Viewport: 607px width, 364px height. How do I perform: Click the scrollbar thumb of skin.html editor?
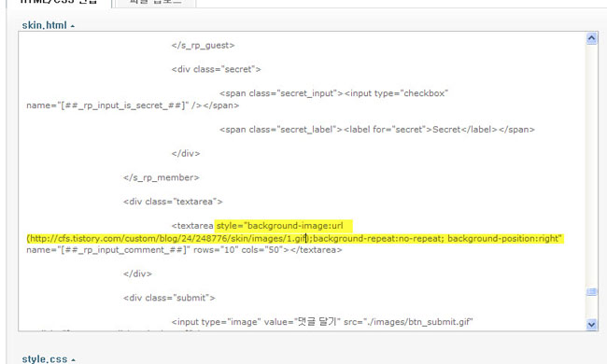coord(591,291)
